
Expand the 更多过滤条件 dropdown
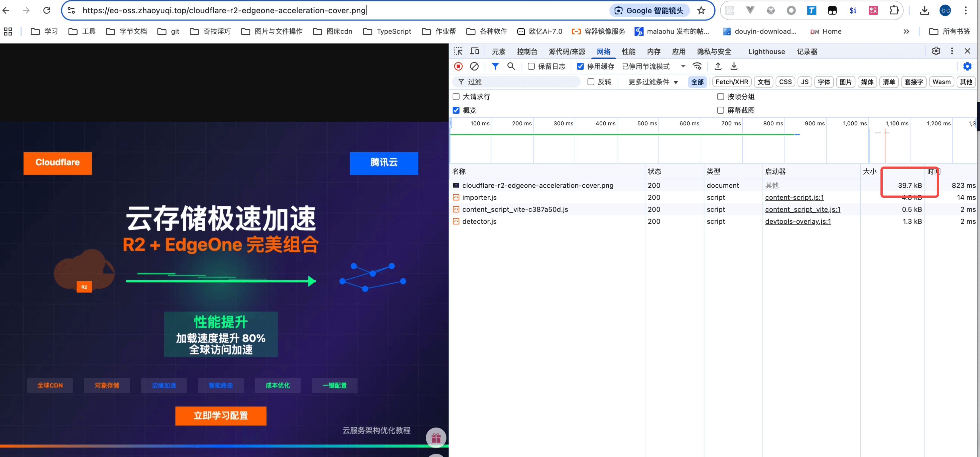pos(653,82)
